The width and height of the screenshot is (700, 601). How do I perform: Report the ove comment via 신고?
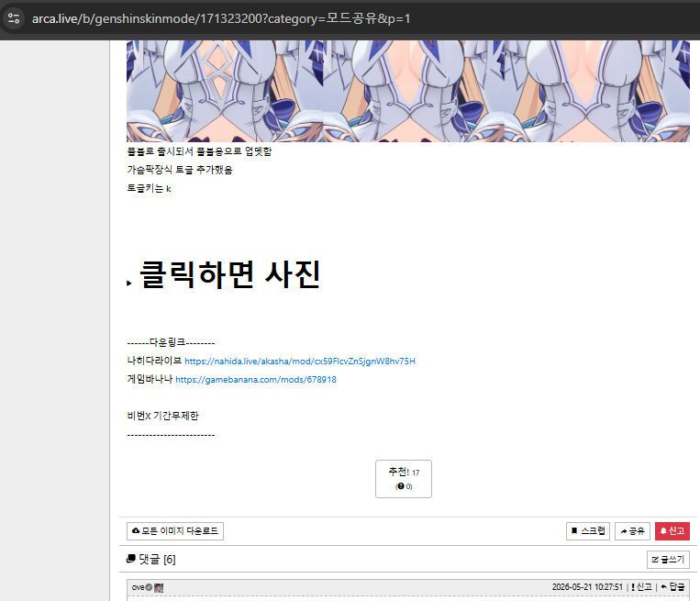[641, 586]
